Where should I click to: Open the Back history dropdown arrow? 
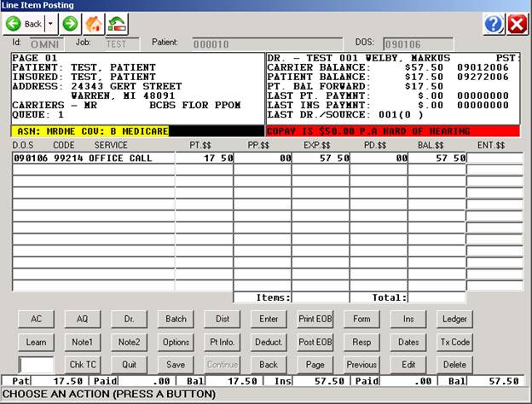pyautogui.click(x=50, y=24)
